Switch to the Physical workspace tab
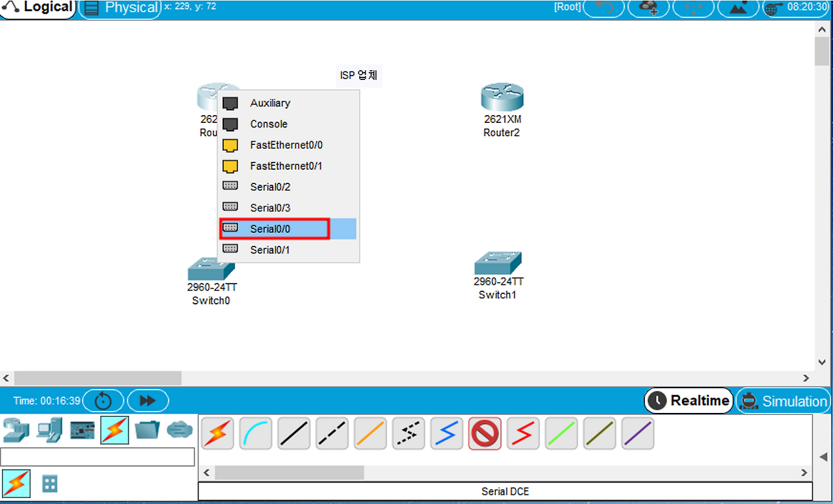The height and width of the screenshot is (504, 833). pyautogui.click(x=121, y=8)
